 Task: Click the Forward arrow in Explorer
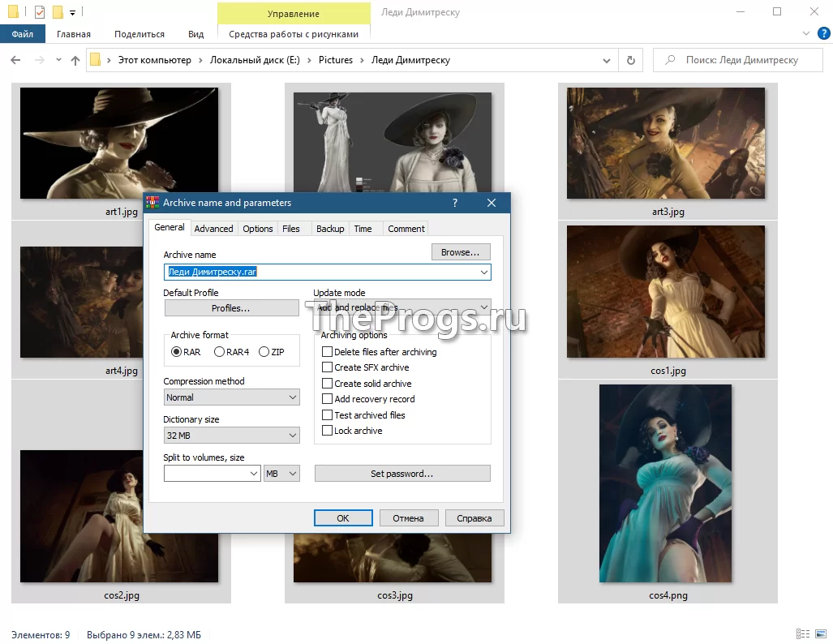39,60
